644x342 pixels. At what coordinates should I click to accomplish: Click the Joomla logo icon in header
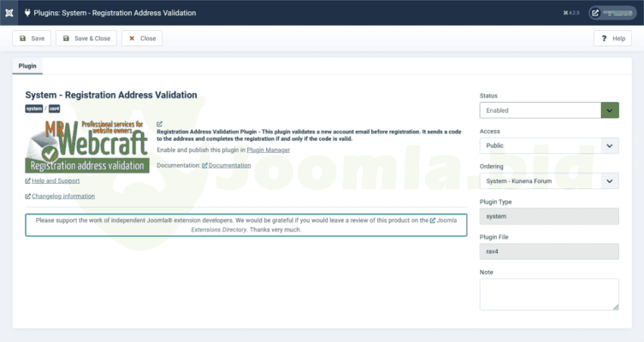[8, 13]
